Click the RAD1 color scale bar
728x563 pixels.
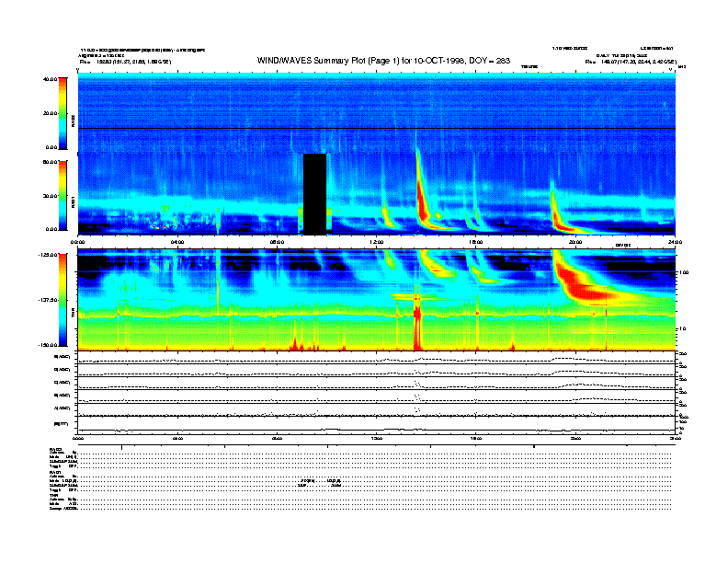[63, 196]
